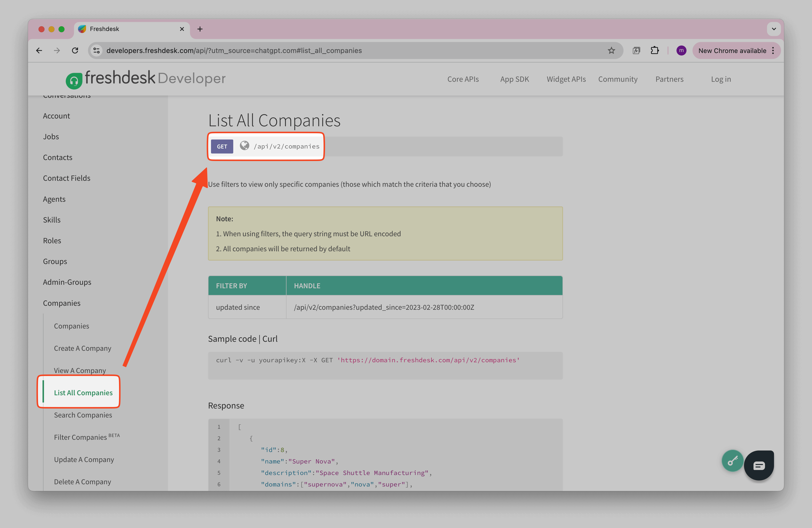Click the Freshdesk headset logo
The height and width of the screenshot is (528, 812).
(x=74, y=81)
